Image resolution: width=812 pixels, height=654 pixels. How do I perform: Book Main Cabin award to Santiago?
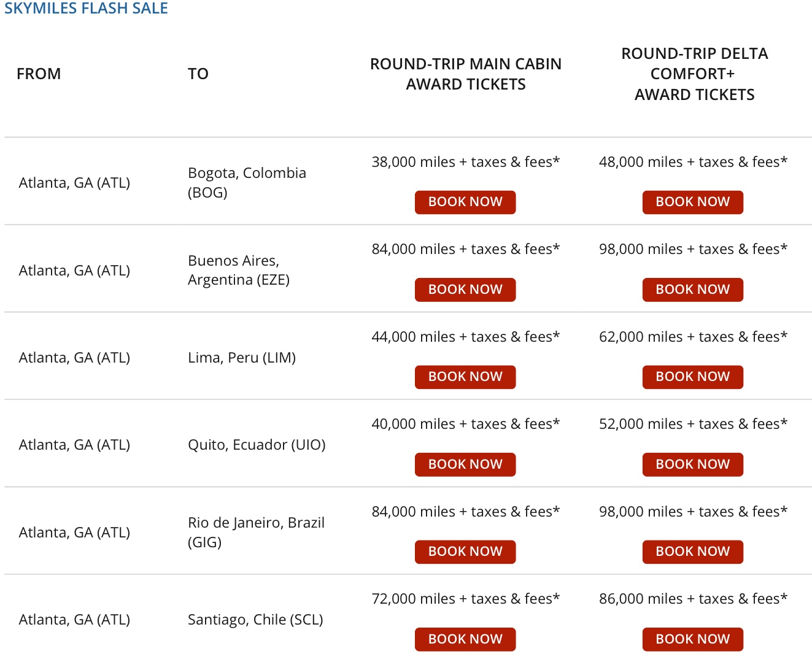click(x=465, y=639)
